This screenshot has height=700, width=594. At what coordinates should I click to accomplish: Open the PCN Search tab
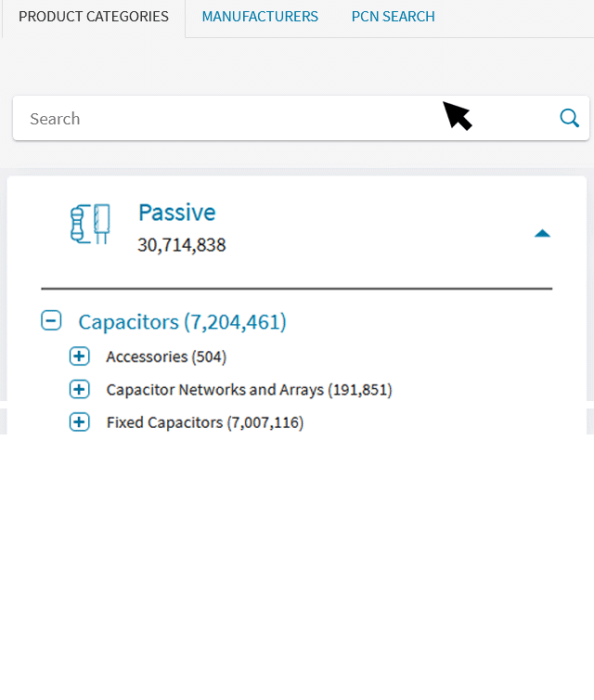(393, 17)
